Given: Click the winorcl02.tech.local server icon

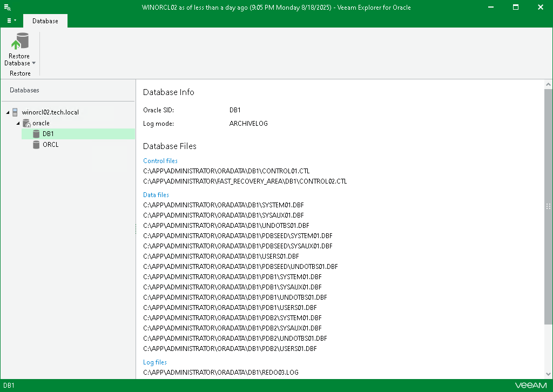Looking at the screenshot, I should click(x=15, y=112).
